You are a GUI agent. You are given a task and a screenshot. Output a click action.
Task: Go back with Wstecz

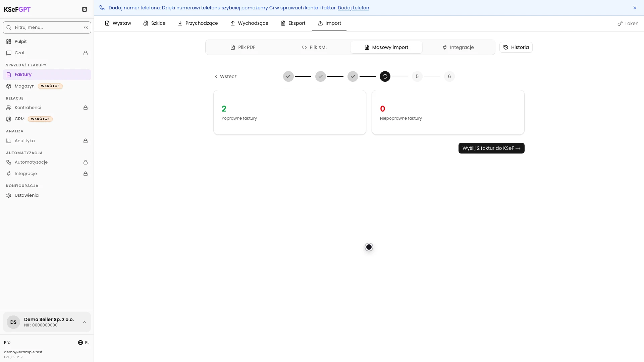pyautogui.click(x=225, y=76)
